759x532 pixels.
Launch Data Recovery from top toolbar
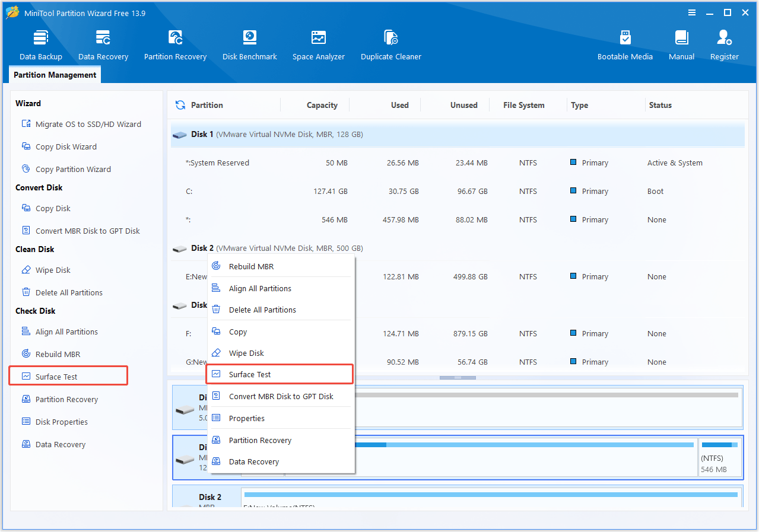(x=103, y=46)
